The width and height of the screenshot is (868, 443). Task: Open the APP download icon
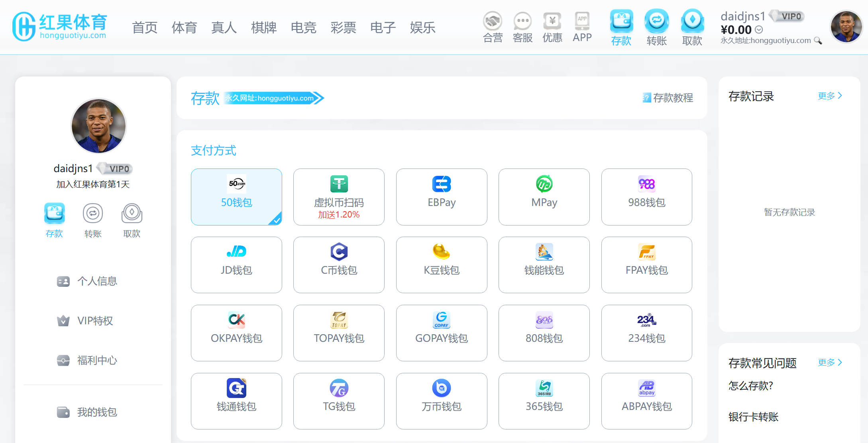[582, 21]
